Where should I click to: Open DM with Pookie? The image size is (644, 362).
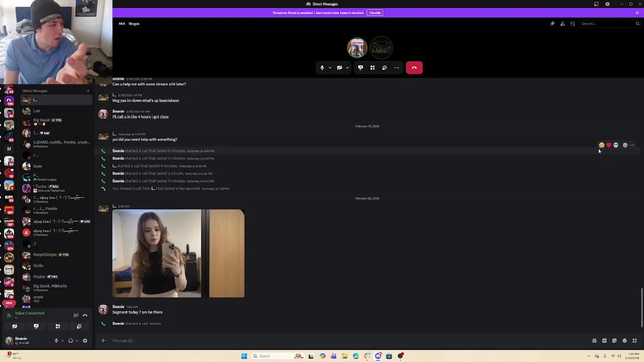coord(56,277)
